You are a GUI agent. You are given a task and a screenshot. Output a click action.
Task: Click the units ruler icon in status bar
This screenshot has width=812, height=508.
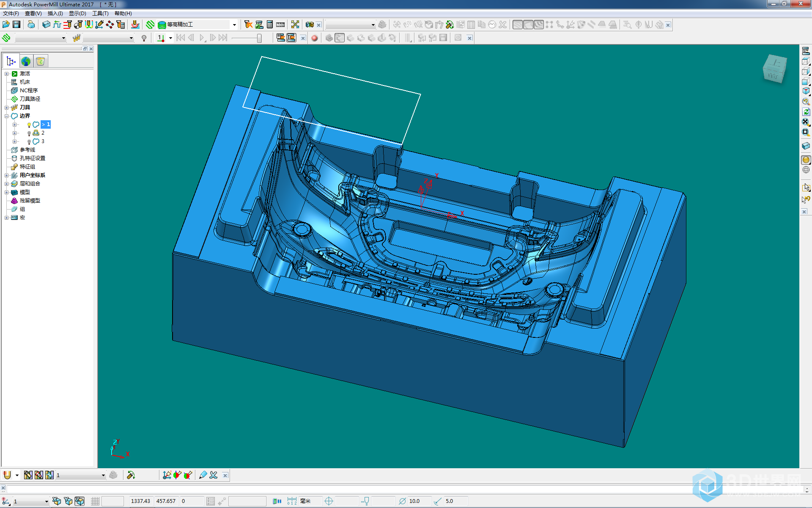pyautogui.click(x=292, y=501)
